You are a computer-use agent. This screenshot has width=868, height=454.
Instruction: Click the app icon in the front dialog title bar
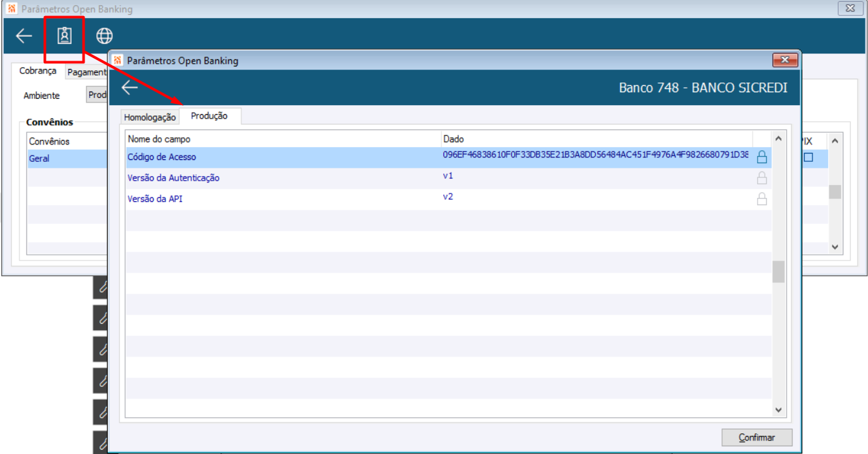click(118, 61)
